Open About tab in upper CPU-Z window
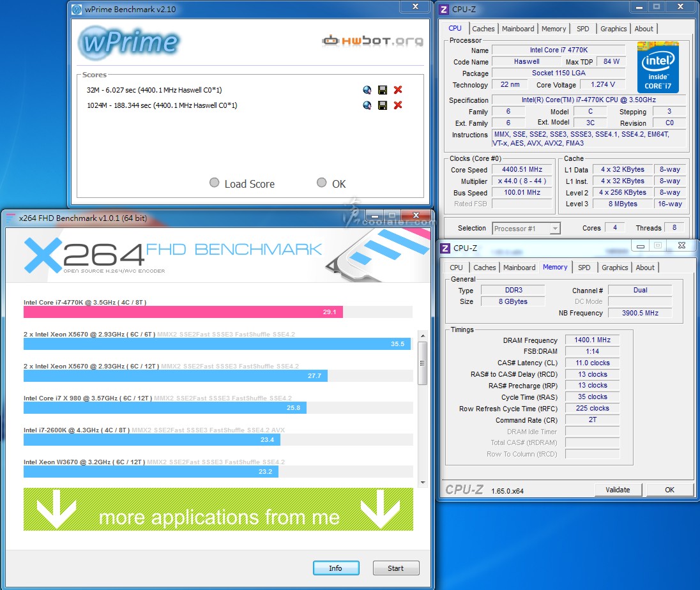The image size is (700, 590). [x=644, y=29]
